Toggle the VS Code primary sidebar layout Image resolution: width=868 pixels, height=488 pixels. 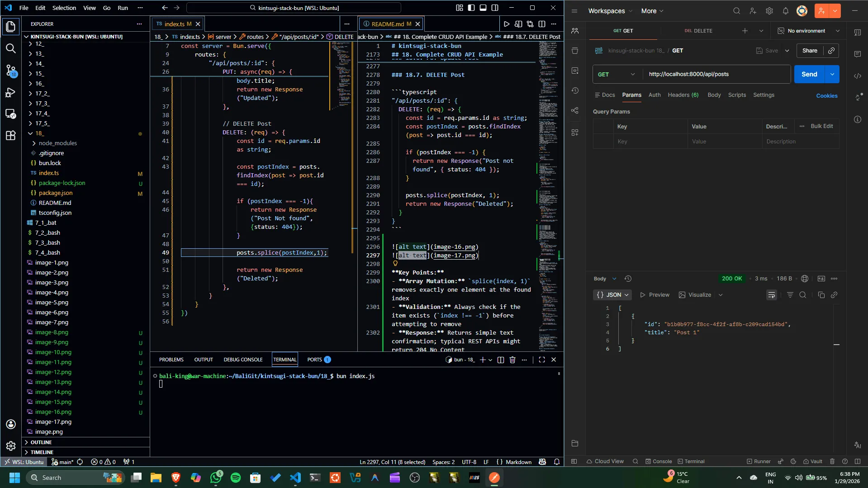[x=471, y=8]
